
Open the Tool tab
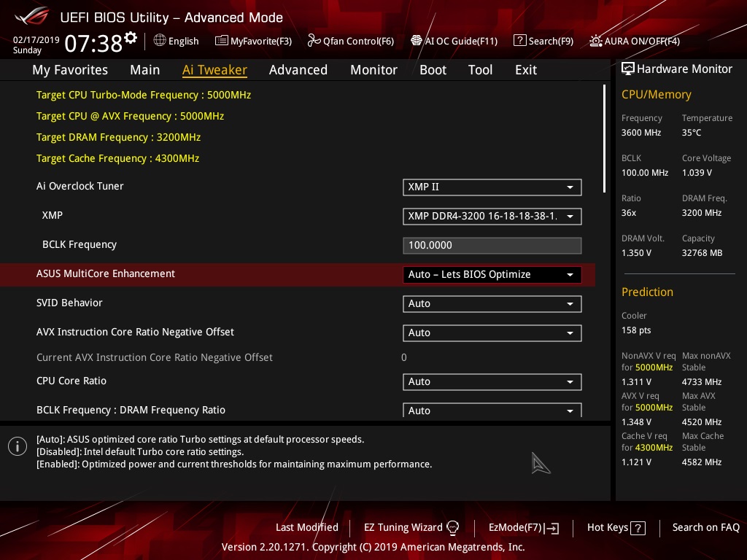[x=480, y=70]
